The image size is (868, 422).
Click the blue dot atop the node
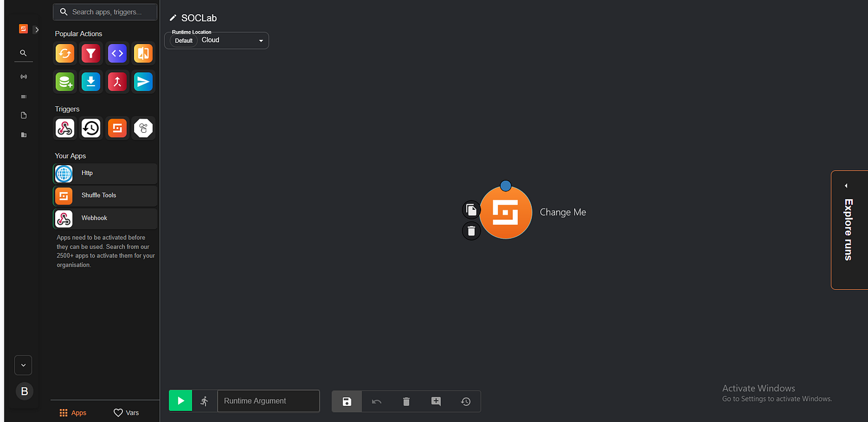(x=505, y=186)
